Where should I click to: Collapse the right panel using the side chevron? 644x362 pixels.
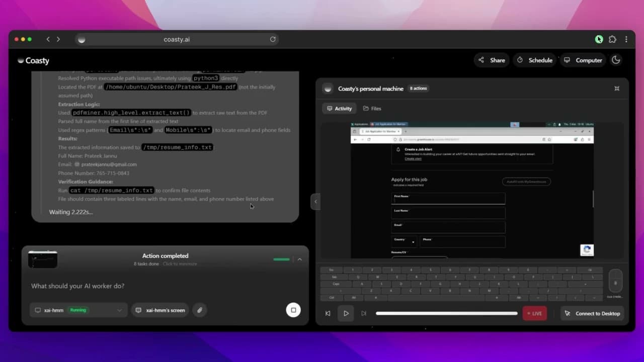pyautogui.click(x=315, y=201)
